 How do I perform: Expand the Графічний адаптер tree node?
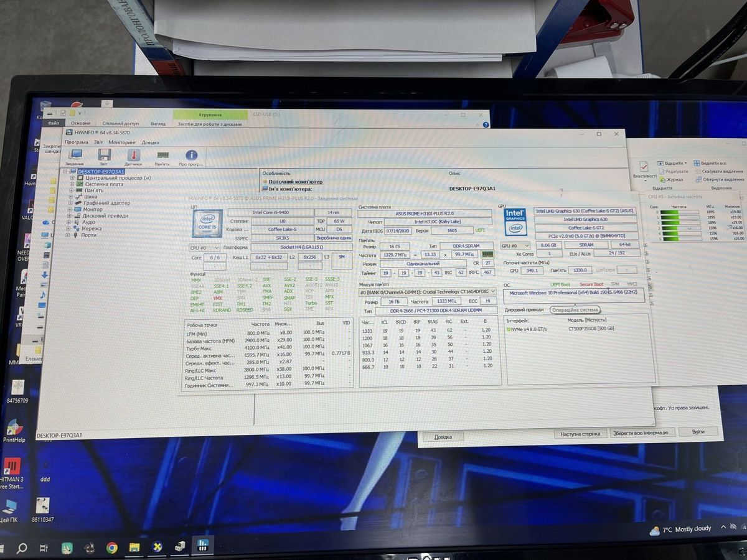pyautogui.click(x=70, y=203)
